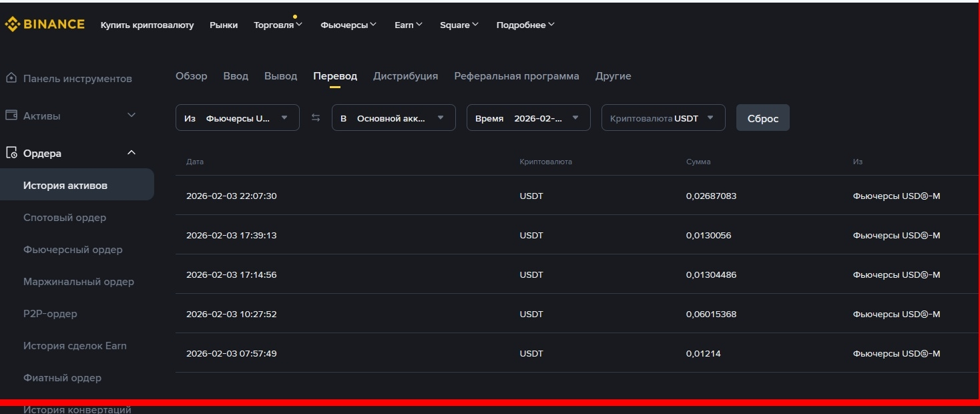Switch to the Другие tab
The height and width of the screenshot is (414, 980).
click(613, 76)
